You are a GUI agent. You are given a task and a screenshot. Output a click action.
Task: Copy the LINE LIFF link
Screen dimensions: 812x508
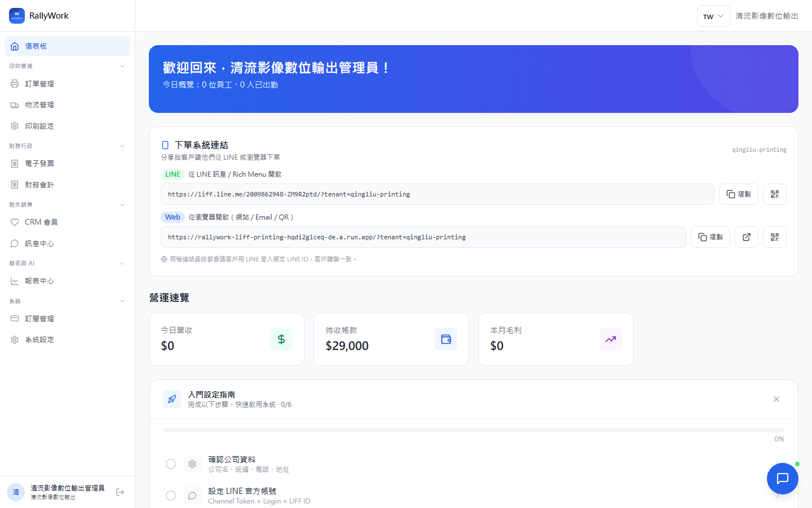click(739, 194)
